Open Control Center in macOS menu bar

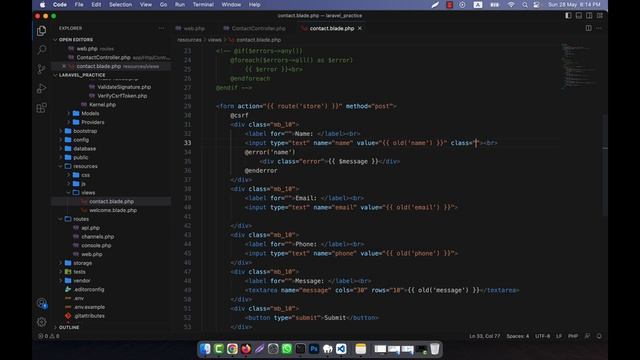click(x=536, y=5)
